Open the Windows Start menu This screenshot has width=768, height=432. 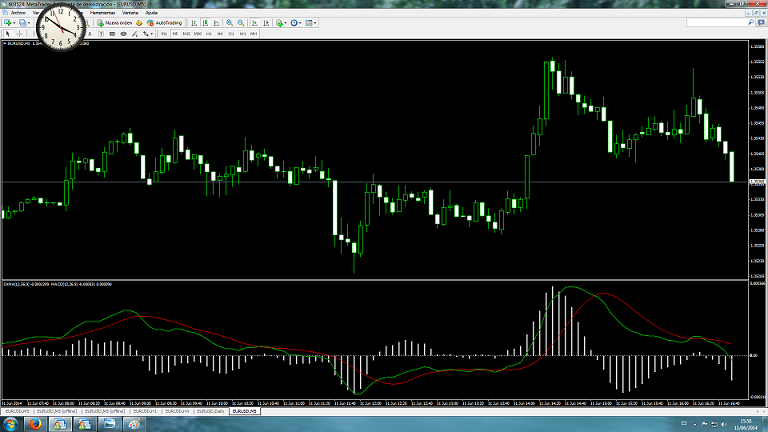11,424
